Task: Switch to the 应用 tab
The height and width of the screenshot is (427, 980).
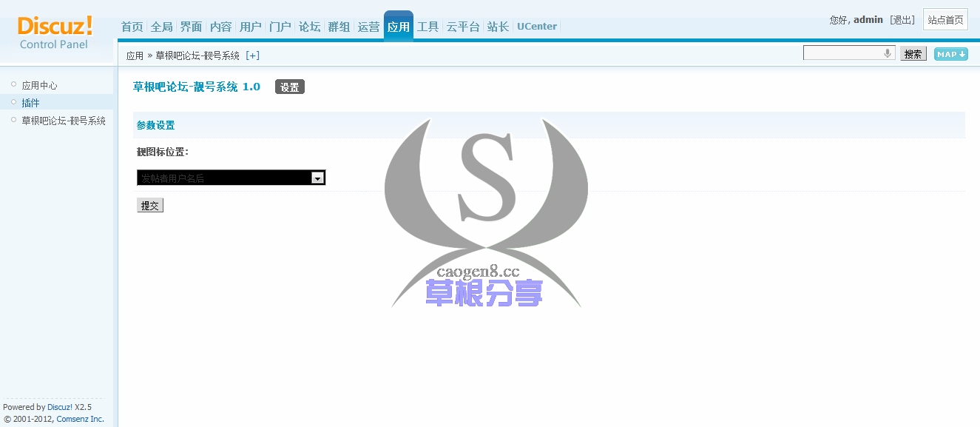Action: (x=398, y=27)
